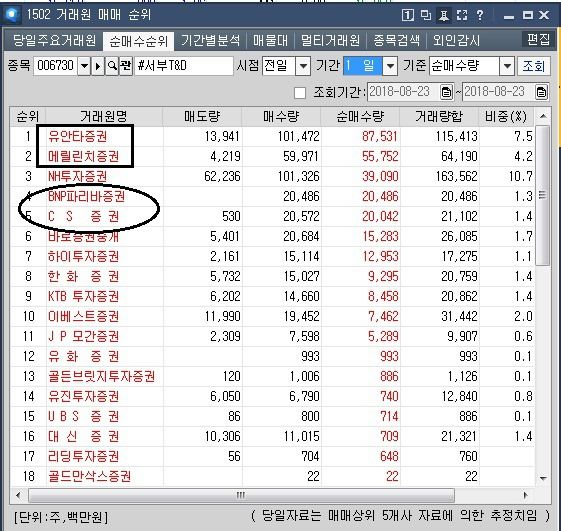Click trade total value 163,562
Screen dimensions: 561x531
point(457,176)
